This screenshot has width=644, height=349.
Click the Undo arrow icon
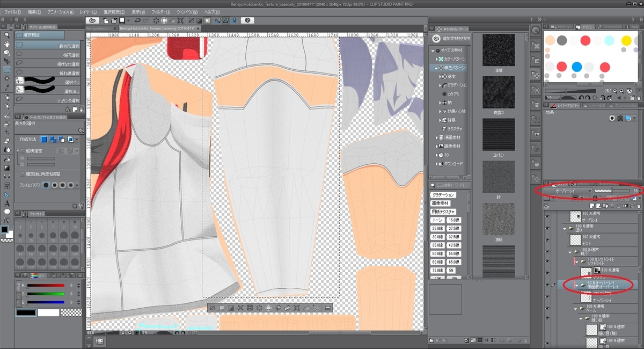point(138,20)
